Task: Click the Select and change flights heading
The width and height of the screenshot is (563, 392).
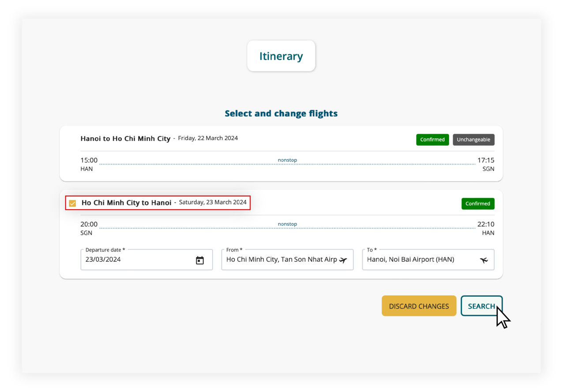Action: click(x=281, y=113)
